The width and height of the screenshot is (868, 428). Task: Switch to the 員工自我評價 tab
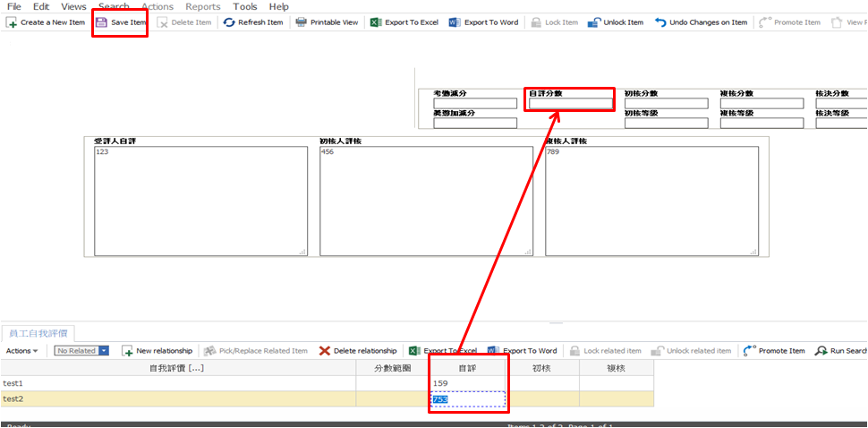[38, 332]
